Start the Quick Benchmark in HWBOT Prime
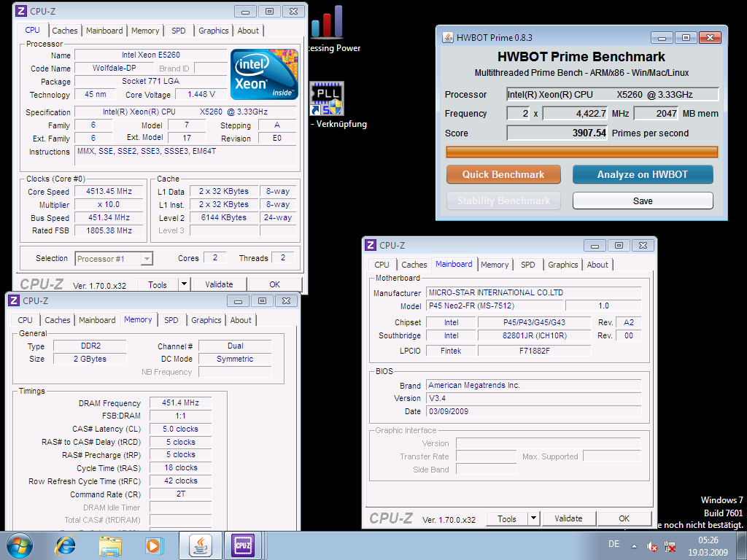Screen dimensions: 747x560 pos(503,174)
